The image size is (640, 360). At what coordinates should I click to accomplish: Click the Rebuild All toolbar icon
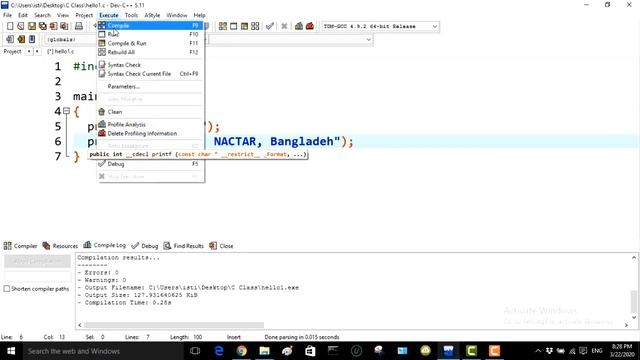click(255, 26)
